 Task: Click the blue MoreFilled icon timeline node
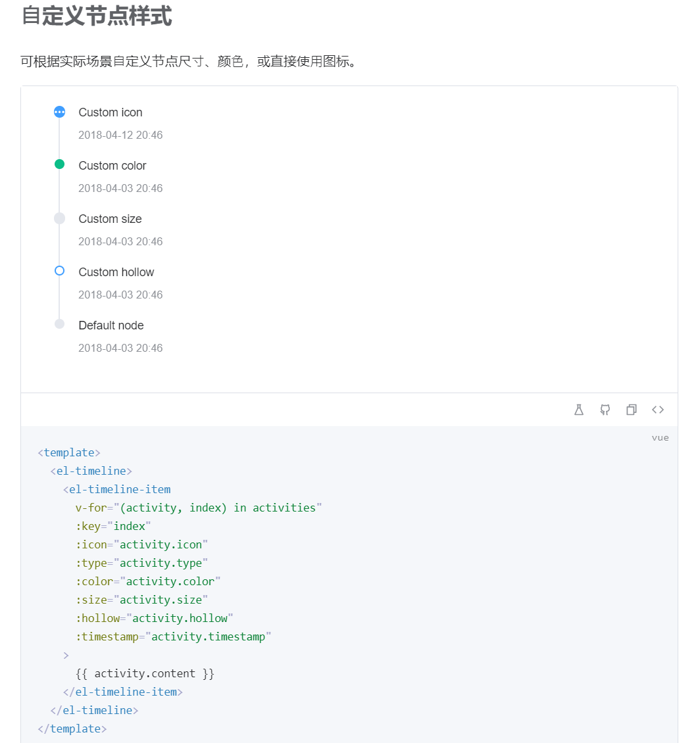click(x=59, y=111)
